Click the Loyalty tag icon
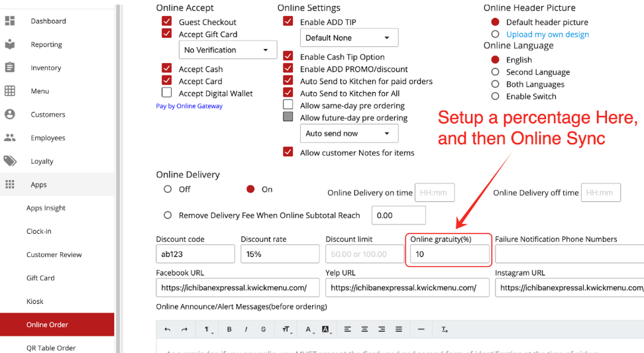Viewport: 644px width, 353px height. [10, 161]
